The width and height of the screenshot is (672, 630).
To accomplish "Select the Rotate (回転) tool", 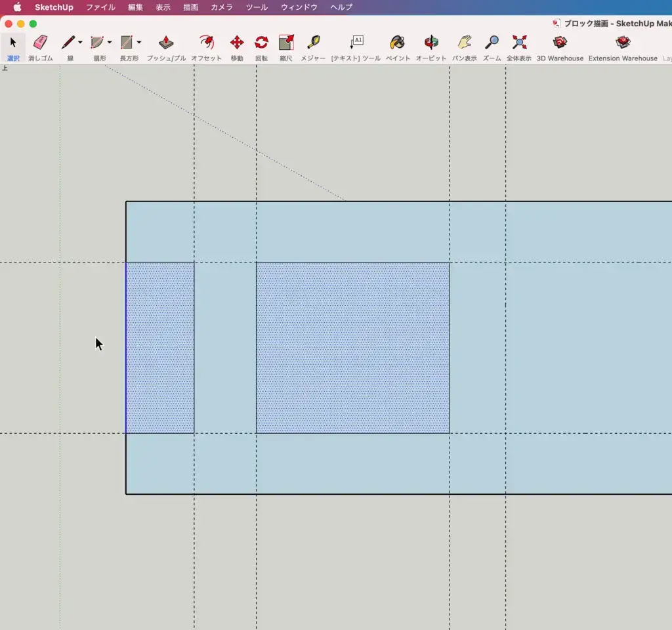I will (x=261, y=43).
